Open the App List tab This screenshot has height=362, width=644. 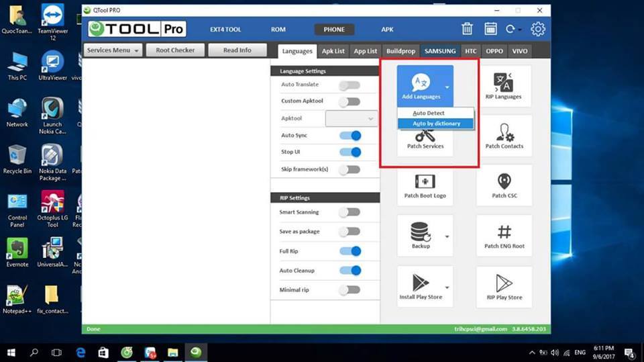tap(365, 51)
